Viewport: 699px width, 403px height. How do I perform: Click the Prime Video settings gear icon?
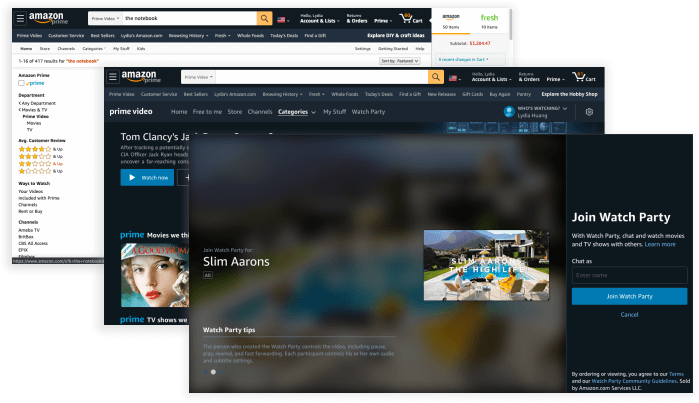tap(589, 112)
